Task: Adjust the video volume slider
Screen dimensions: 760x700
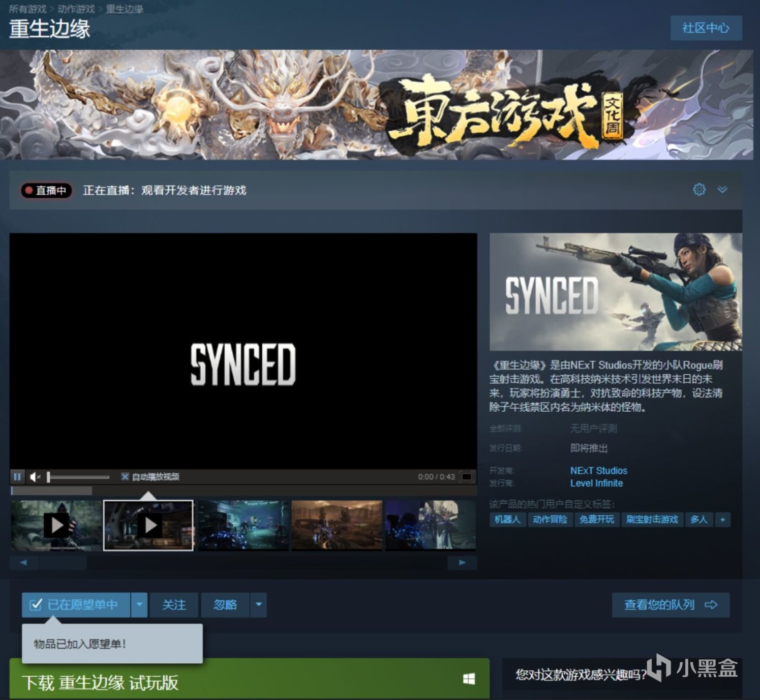Action: 78,477
